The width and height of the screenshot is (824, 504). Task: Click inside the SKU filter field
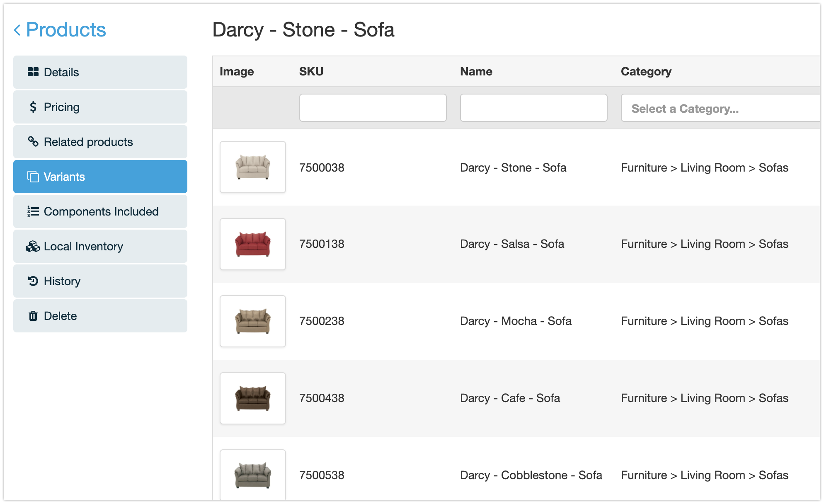coord(372,107)
